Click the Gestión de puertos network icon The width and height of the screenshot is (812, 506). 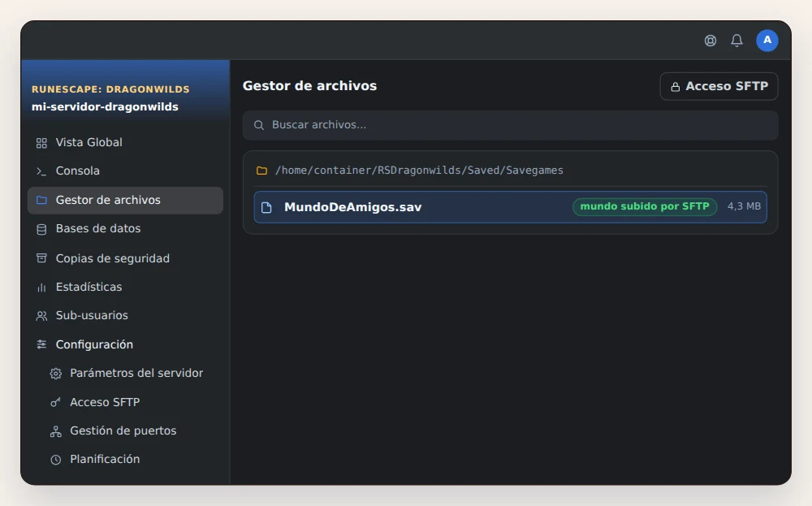pos(56,431)
